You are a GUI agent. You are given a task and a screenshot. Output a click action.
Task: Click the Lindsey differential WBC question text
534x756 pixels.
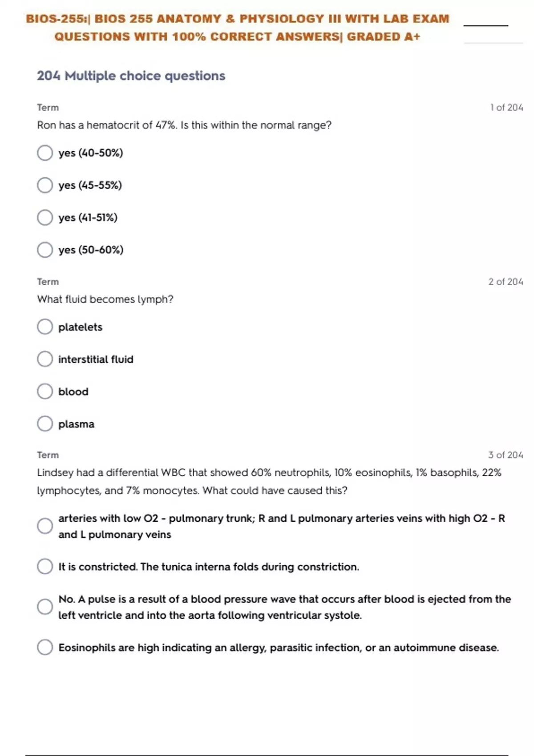(269, 481)
